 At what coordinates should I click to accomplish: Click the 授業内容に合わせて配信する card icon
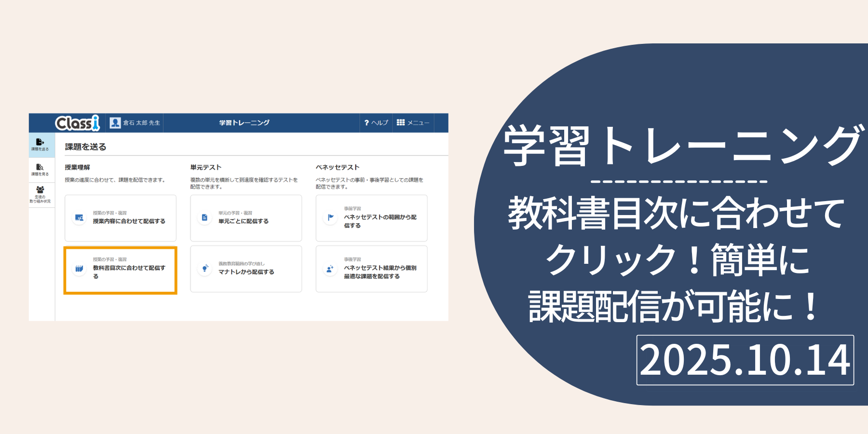(x=79, y=217)
